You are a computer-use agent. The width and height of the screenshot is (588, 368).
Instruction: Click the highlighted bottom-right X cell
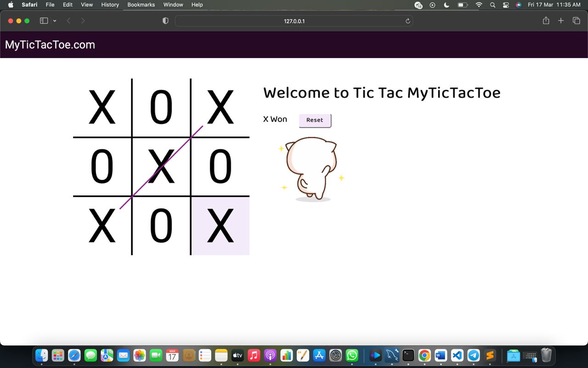(220, 225)
